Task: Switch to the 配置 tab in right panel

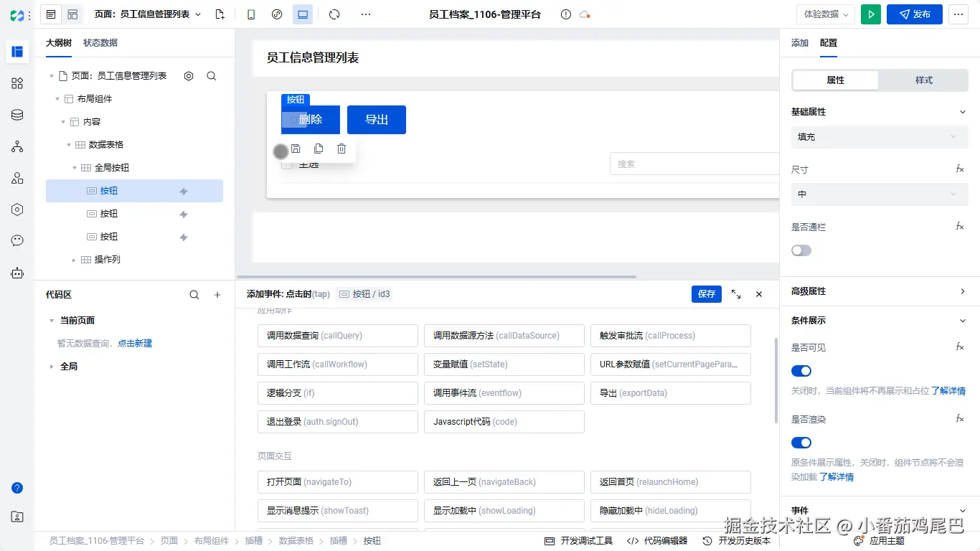Action: click(829, 43)
